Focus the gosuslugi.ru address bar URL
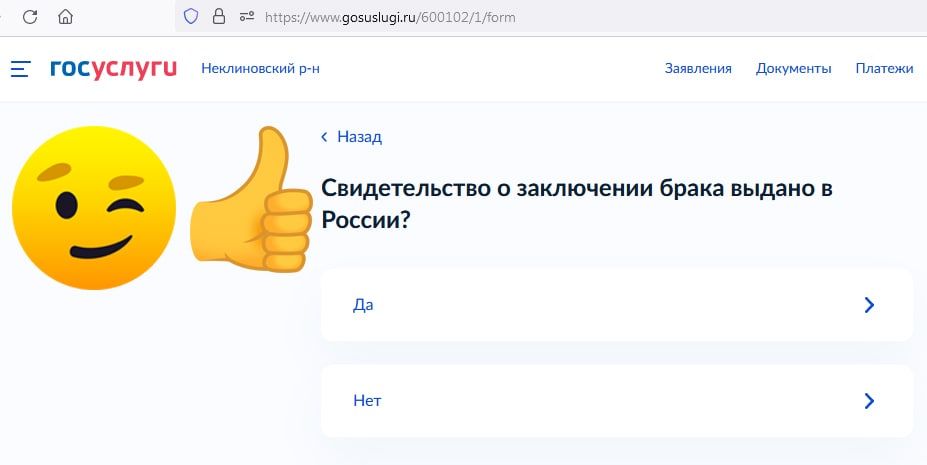The image size is (927, 465). [390, 17]
